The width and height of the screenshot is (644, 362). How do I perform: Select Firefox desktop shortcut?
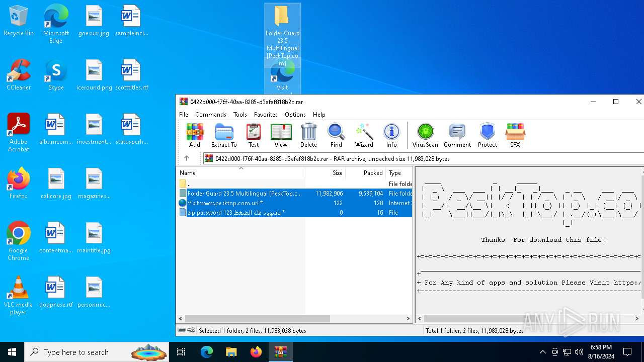pyautogui.click(x=19, y=184)
